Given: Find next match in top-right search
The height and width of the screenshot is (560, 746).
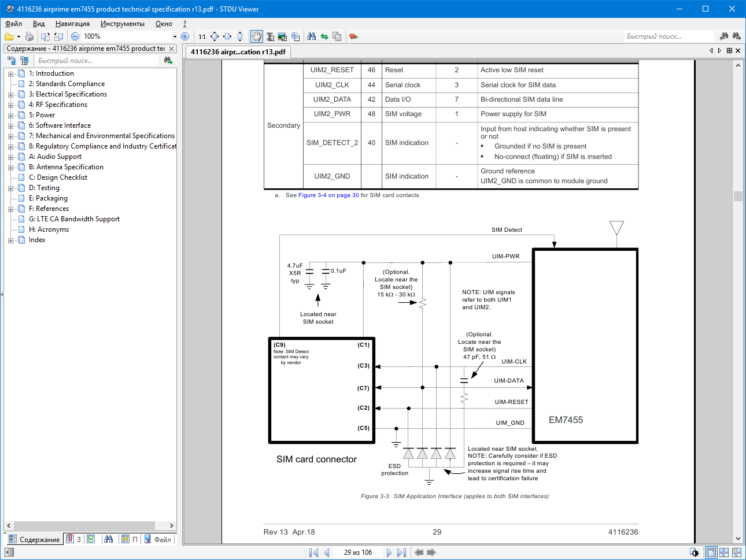Looking at the screenshot, I should [x=737, y=36].
